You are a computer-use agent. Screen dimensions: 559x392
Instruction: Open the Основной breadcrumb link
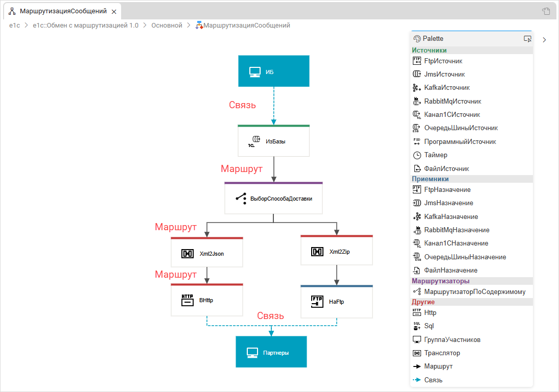(x=167, y=25)
